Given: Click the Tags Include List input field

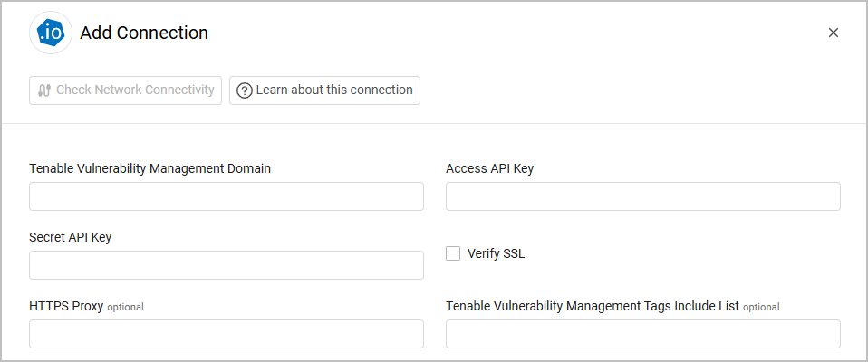Looking at the screenshot, I should 643,334.
